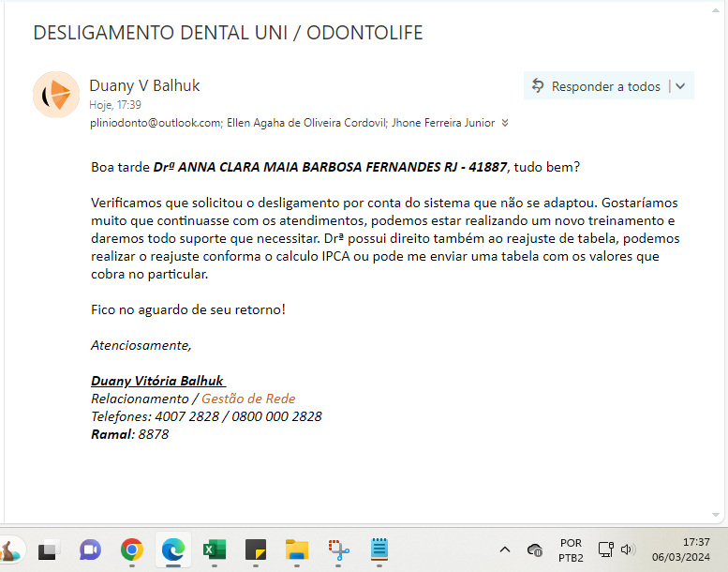Open Excel from the taskbar
728x572 pixels.
tap(215, 549)
